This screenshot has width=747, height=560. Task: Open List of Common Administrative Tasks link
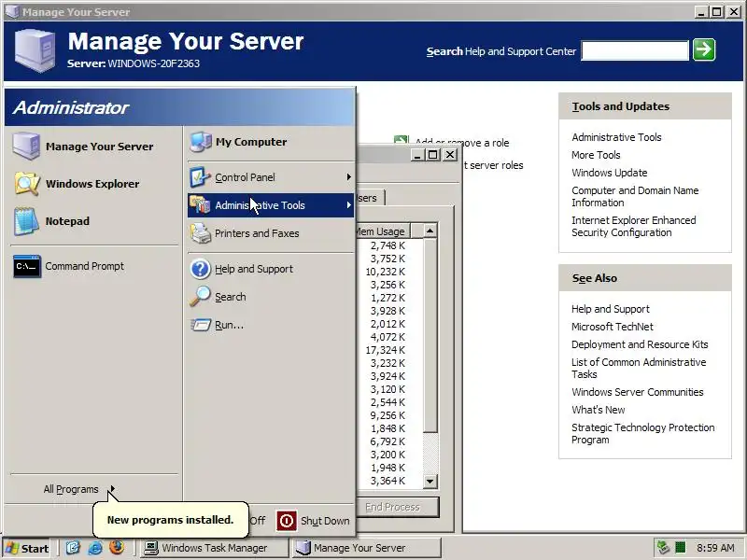(639, 368)
